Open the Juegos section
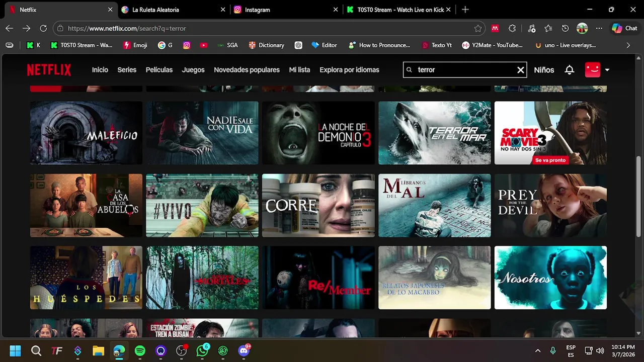The image size is (644, 362). pyautogui.click(x=193, y=70)
